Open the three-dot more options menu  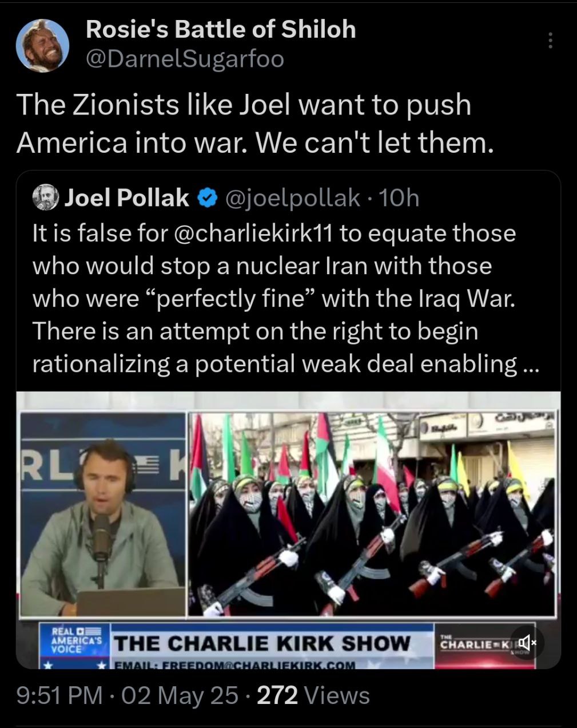tap(550, 40)
